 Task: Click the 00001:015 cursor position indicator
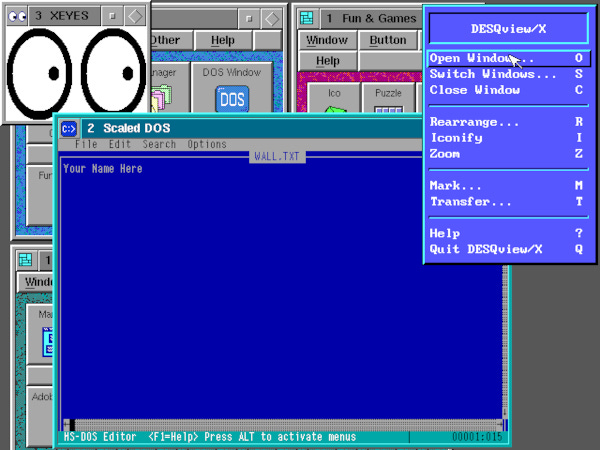click(x=477, y=437)
